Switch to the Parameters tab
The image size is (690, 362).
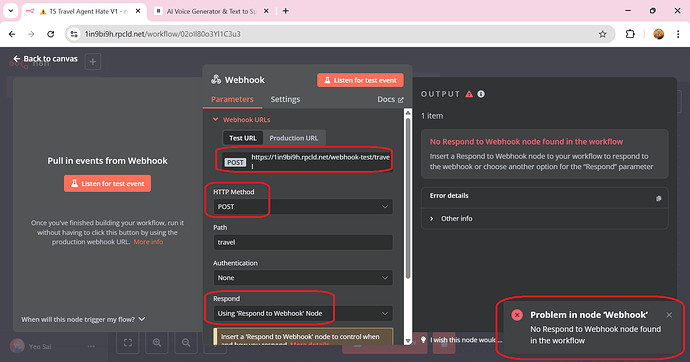[232, 99]
